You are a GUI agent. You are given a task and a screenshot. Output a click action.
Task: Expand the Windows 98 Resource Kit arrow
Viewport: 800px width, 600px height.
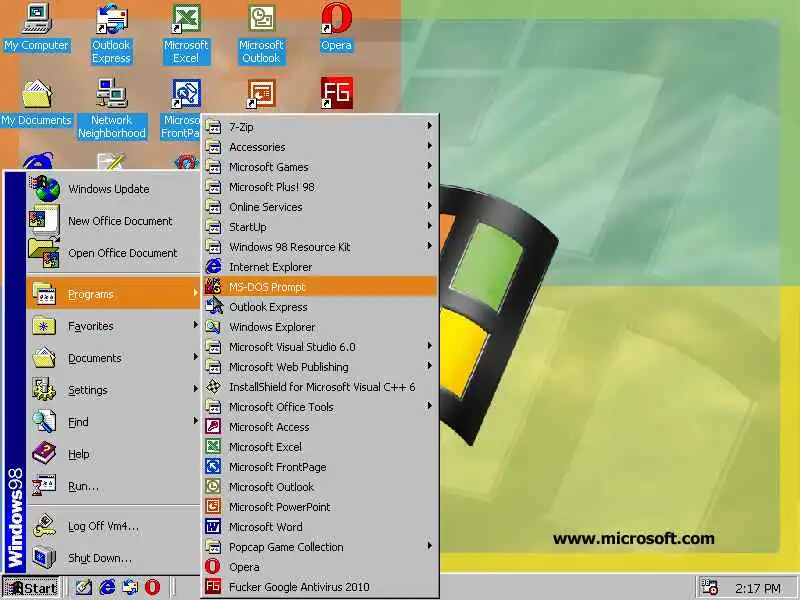pos(430,246)
